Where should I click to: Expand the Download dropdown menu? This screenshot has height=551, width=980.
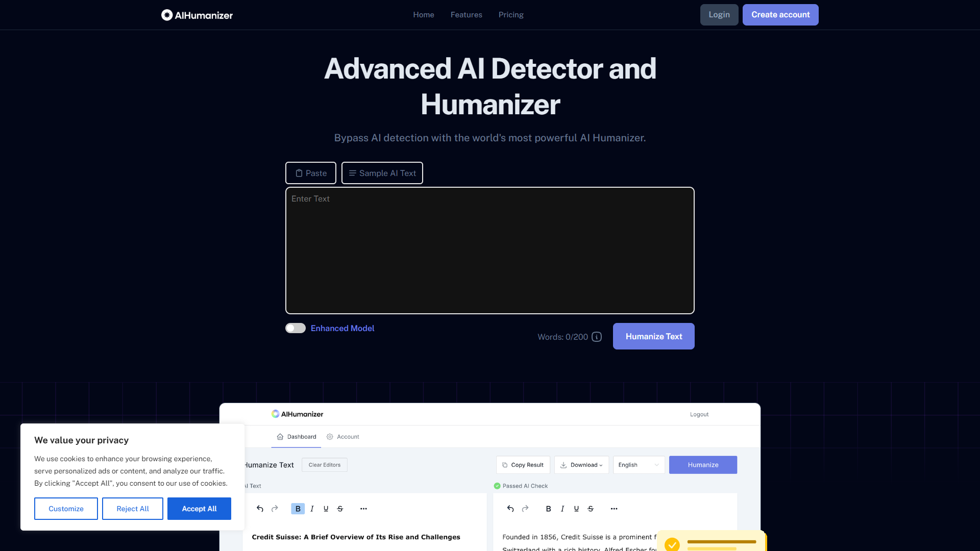[x=581, y=465]
